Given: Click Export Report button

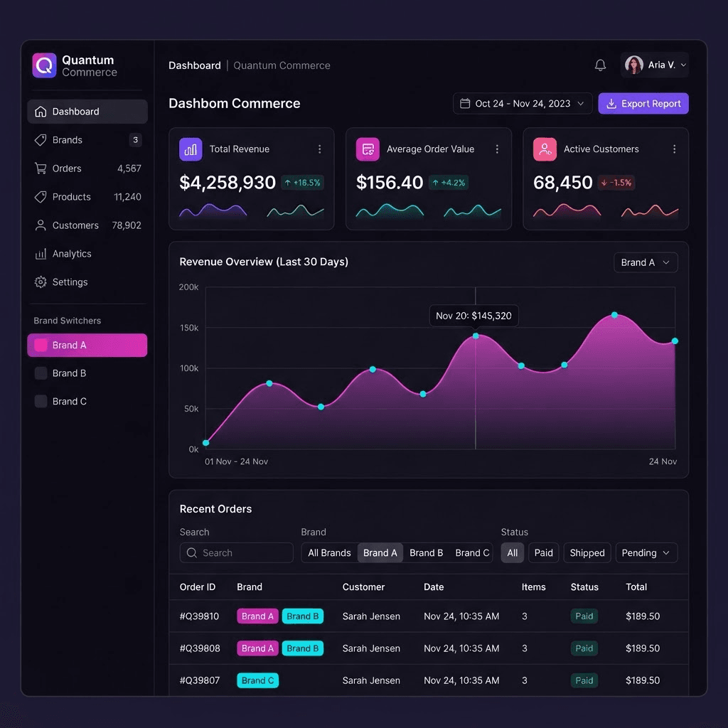Looking at the screenshot, I should (x=643, y=104).
